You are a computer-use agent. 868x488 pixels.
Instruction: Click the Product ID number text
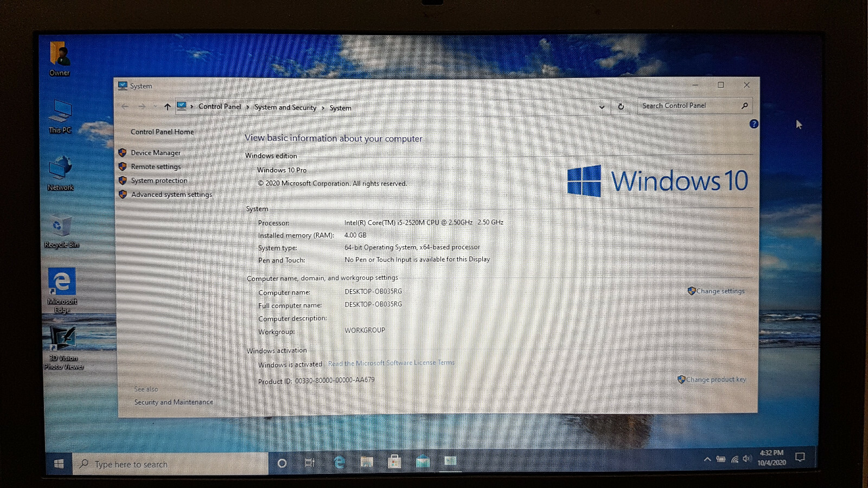point(335,380)
